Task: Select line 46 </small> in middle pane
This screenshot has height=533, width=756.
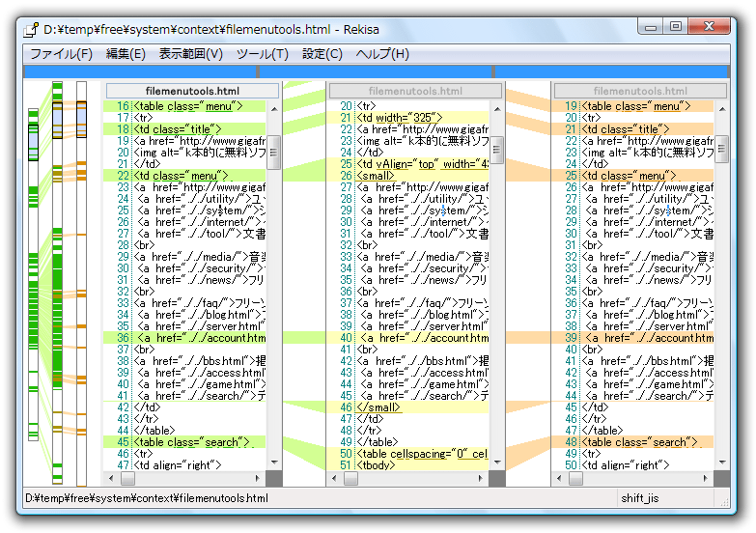Action: point(407,407)
